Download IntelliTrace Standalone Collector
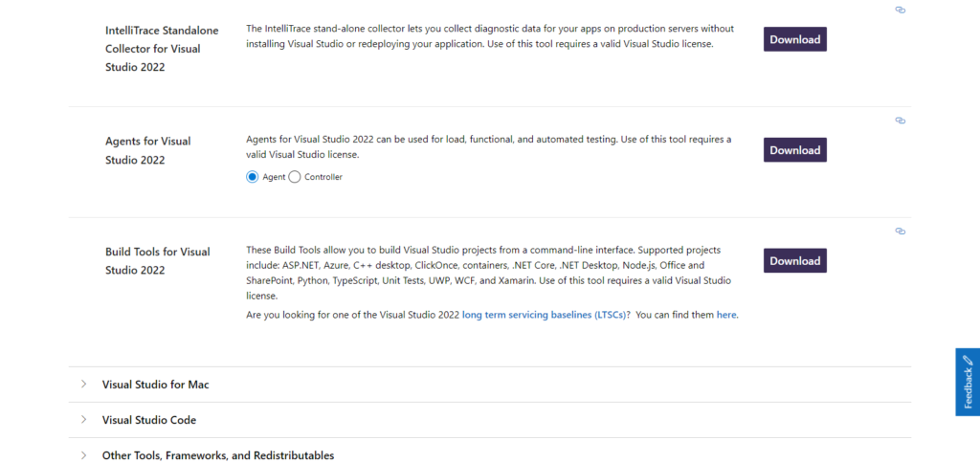The width and height of the screenshot is (980, 463). (x=794, y=39)
